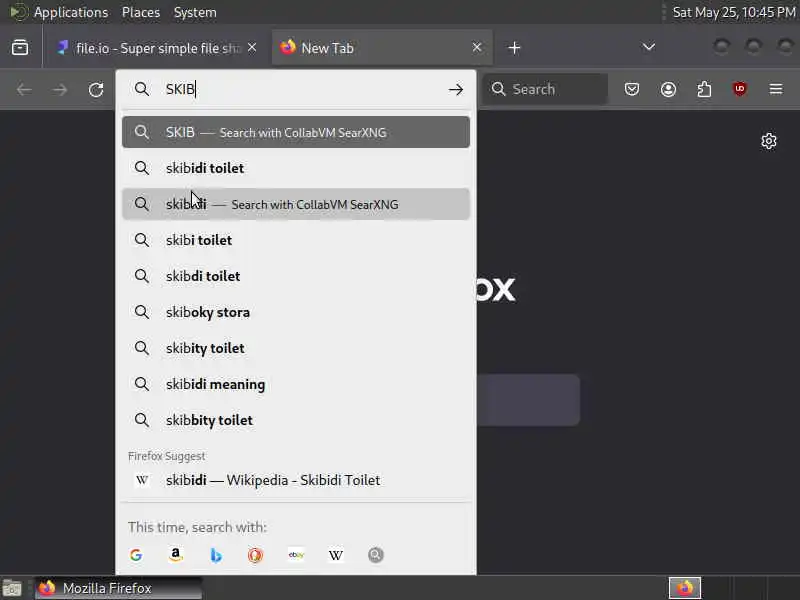Open the new tab personalize gear icon
This screenshot has height=600, width=800.
click(x=769, y=141)
